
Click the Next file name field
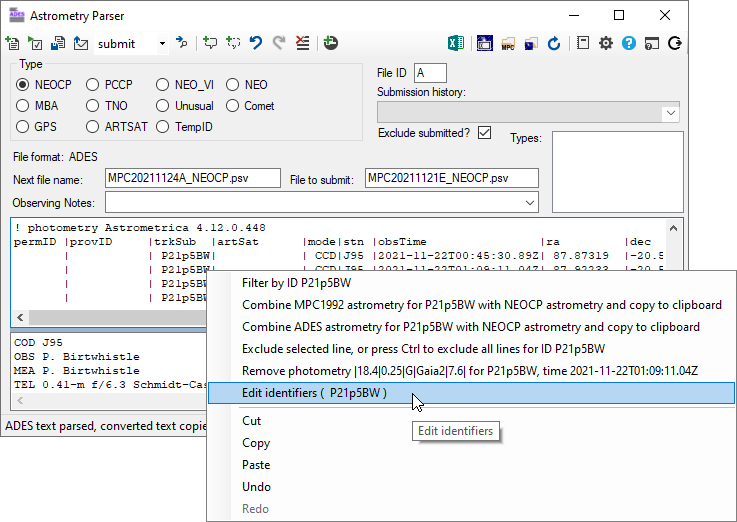pyautogui.click(x=193, y=179)
